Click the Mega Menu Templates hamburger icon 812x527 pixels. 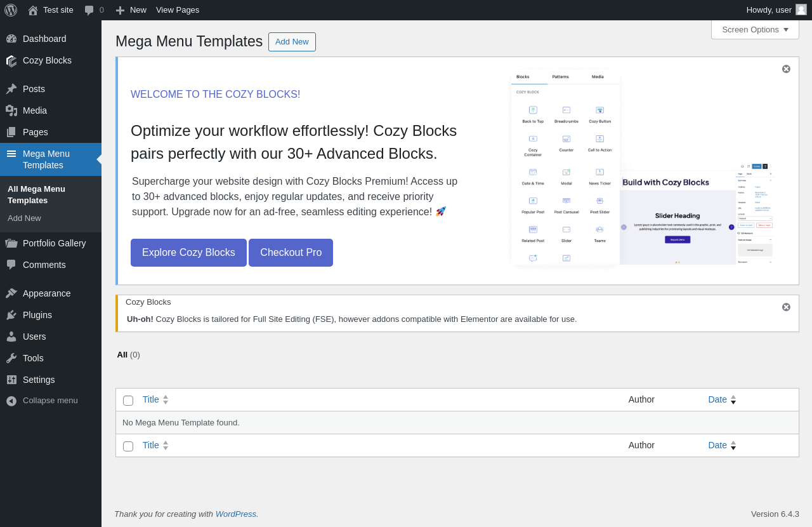click(x=11, y=154)
